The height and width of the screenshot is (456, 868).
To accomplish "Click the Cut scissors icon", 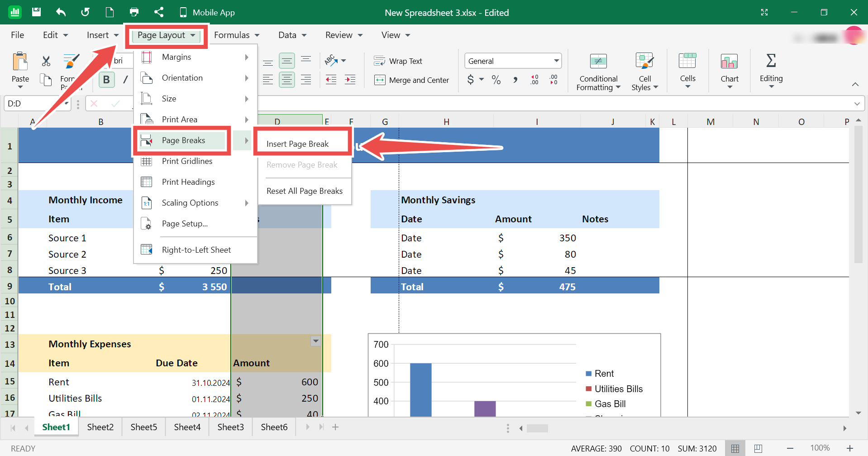I will (46, 61).
